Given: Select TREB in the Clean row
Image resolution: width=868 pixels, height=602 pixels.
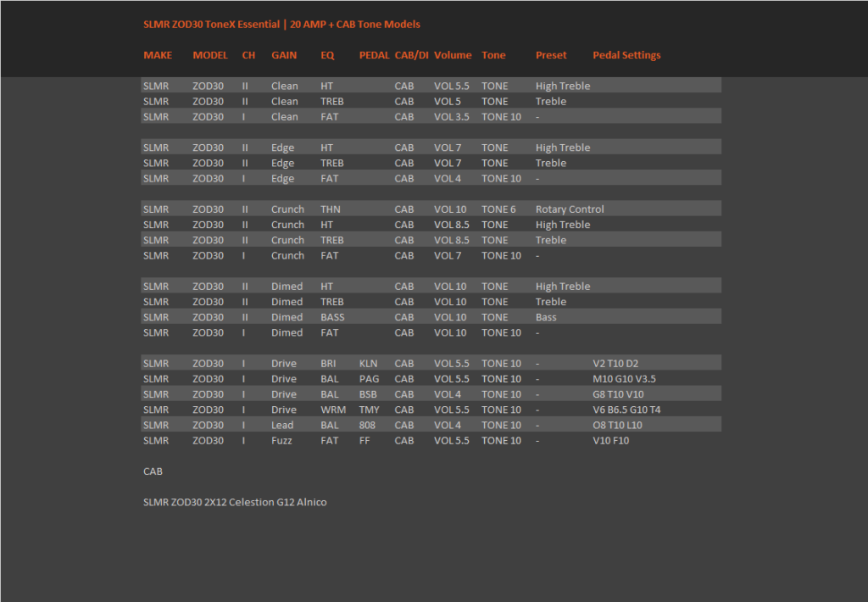Looking at the screenshot, I should [x=332, y=102].
